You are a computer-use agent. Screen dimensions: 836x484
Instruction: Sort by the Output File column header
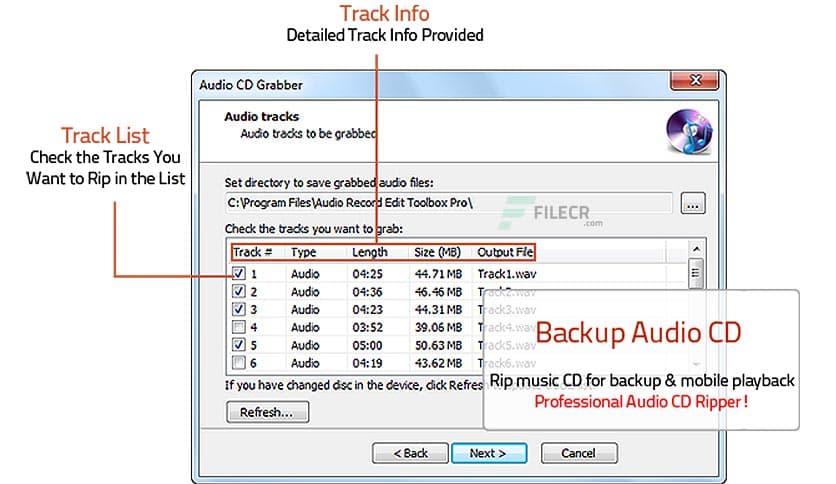tap(505, 252)
